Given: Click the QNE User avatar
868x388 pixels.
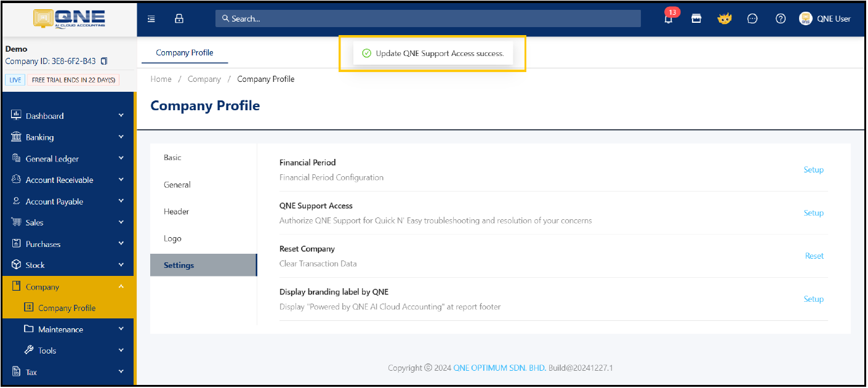Looking at the screenshot, I should (x=806, y=18).
